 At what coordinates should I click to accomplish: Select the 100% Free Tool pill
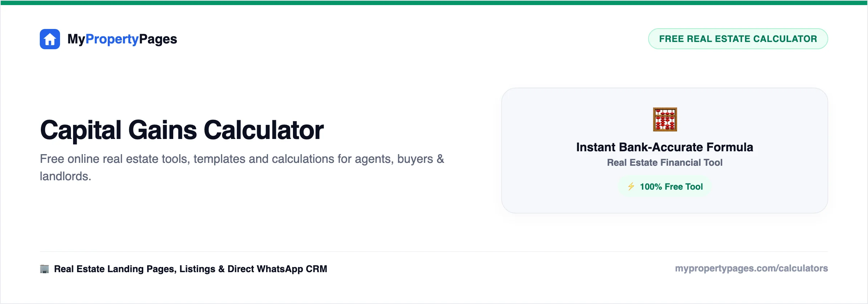click(665, 186)
